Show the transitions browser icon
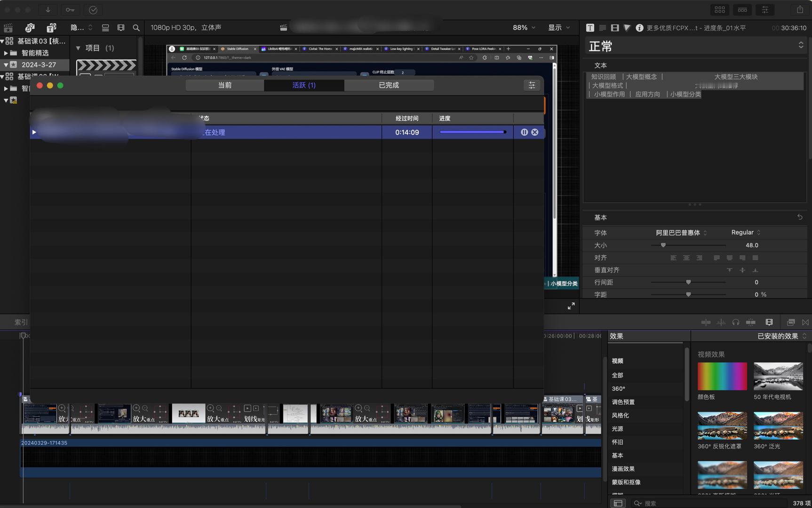 pos(805,322)
